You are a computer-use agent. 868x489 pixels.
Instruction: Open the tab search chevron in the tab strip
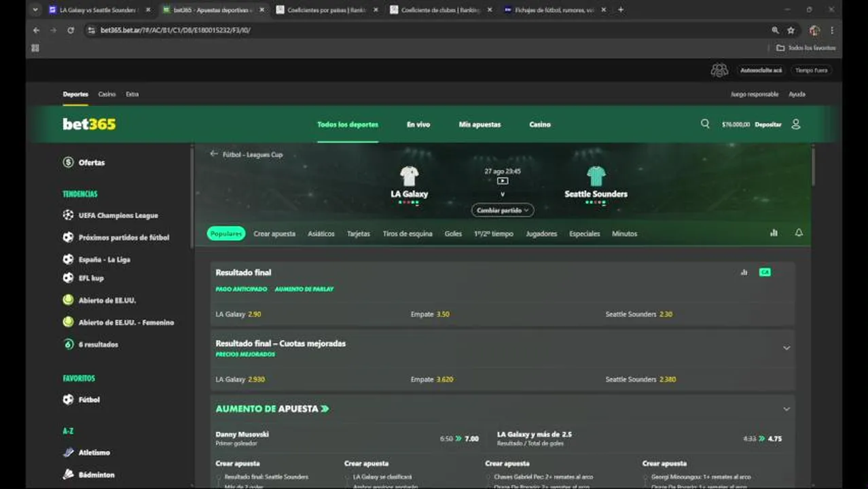(x=35, y=10)
